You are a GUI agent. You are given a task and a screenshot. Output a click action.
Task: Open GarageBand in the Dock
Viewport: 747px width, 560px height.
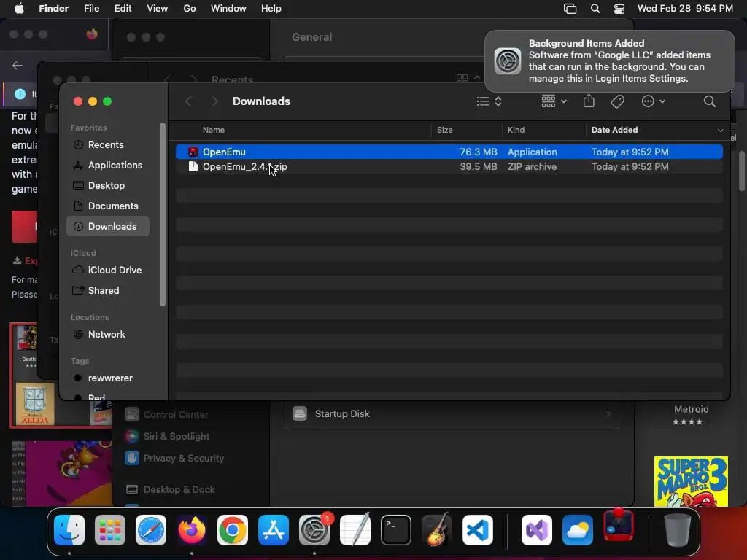(436, 530)
